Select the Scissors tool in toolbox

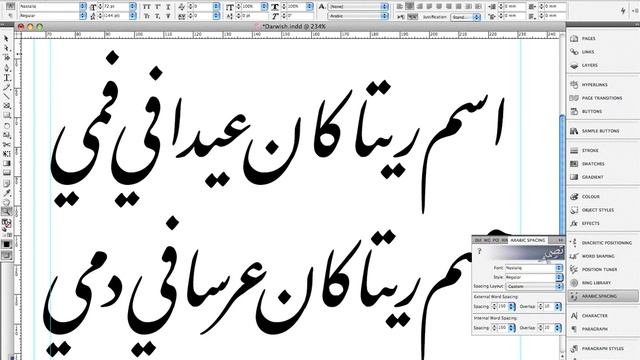coord(7,144)
